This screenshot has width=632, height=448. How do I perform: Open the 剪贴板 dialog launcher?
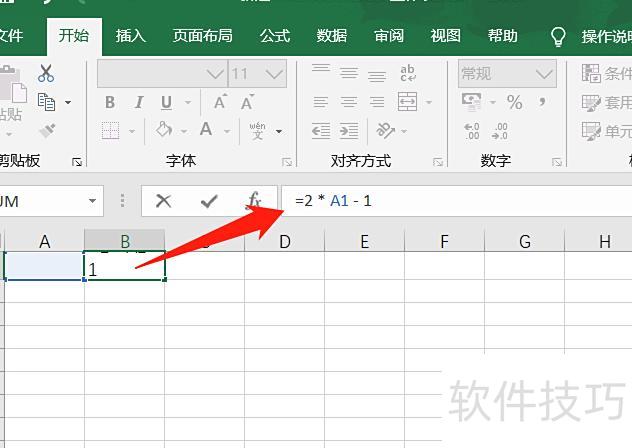click(x=77, y=162)
